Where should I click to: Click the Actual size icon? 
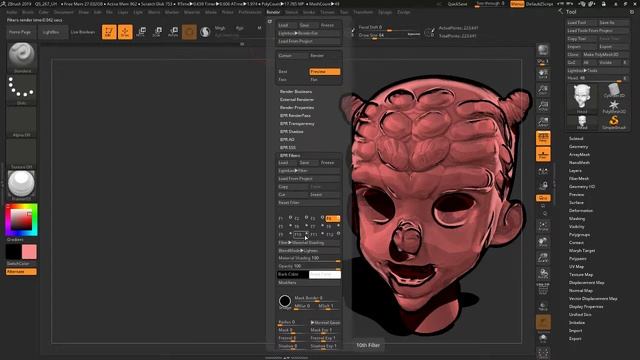[543, 106]
